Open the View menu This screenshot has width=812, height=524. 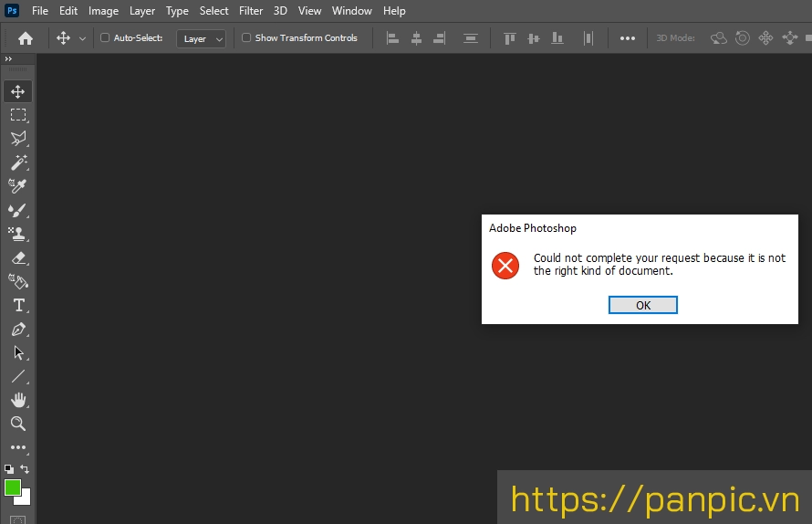coord(309,11)
